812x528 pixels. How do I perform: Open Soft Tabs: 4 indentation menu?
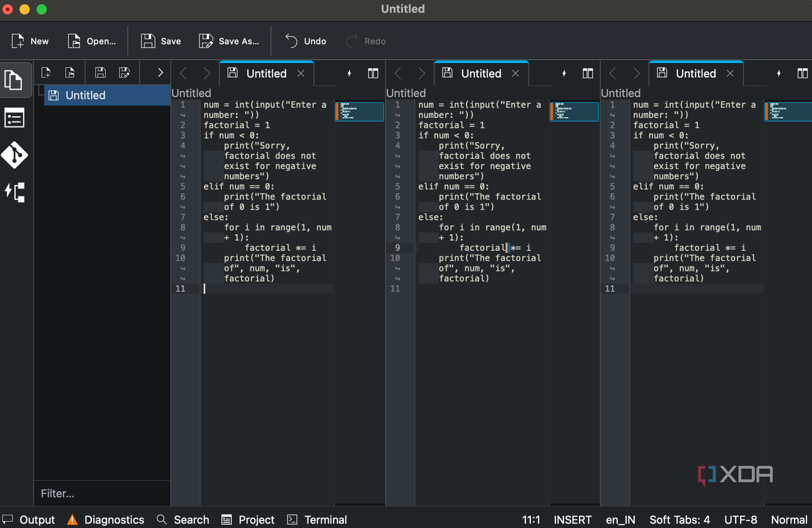pos(680,520)
